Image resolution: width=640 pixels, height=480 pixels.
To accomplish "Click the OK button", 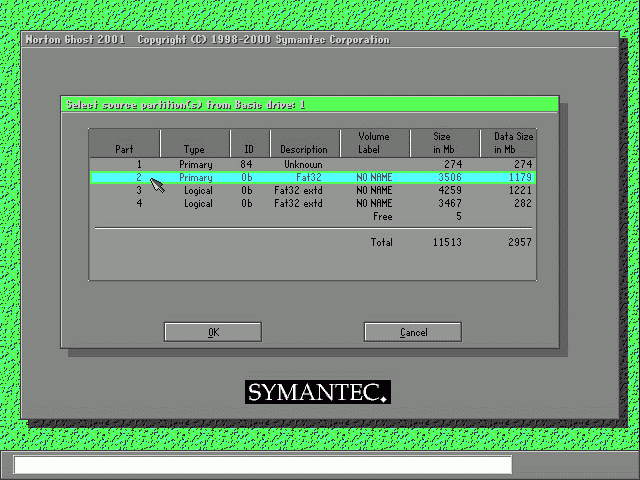I will pyautogui.click(x=213, y=332).
